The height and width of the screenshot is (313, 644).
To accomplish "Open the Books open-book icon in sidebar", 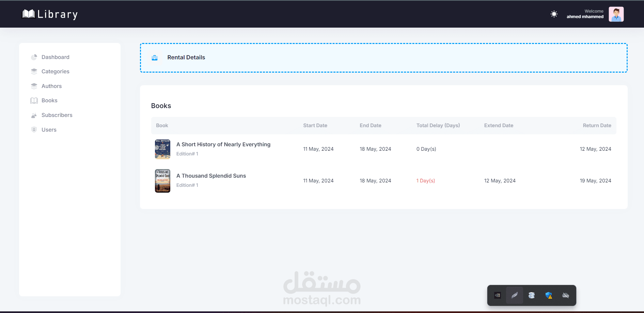I will point(34,100).
